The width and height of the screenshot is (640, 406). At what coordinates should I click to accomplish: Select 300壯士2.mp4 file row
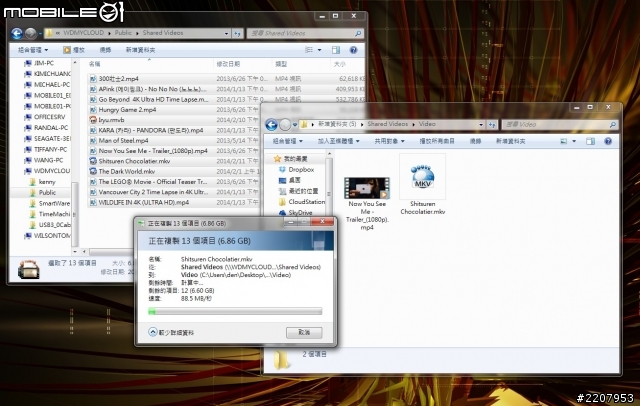(x=227, y=79)
